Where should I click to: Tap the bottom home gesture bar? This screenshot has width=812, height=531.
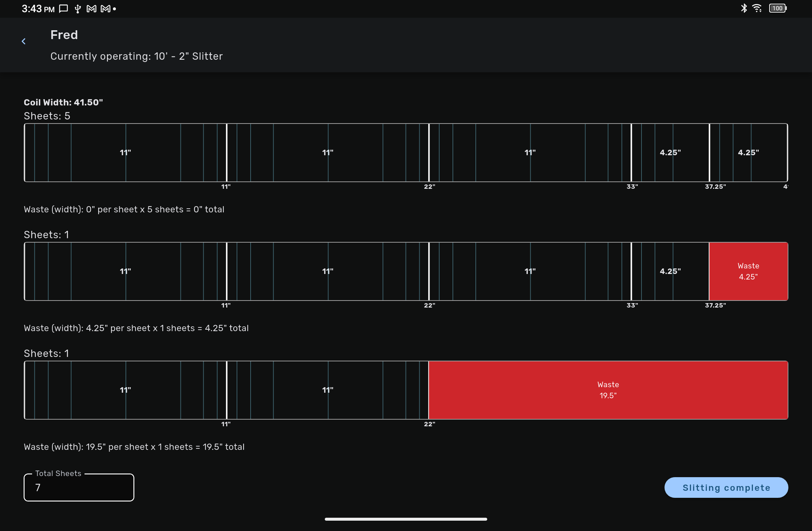coord(406,519)
